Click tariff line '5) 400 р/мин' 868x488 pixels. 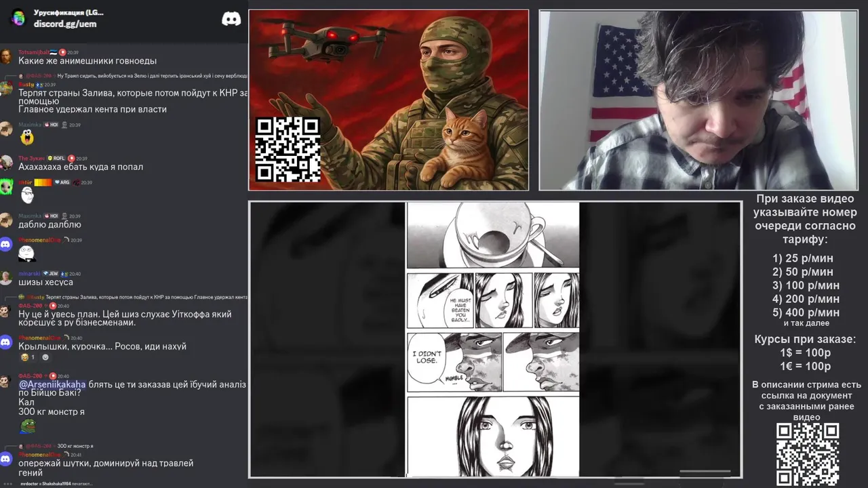pyautogui.click(x=806, y=312)
